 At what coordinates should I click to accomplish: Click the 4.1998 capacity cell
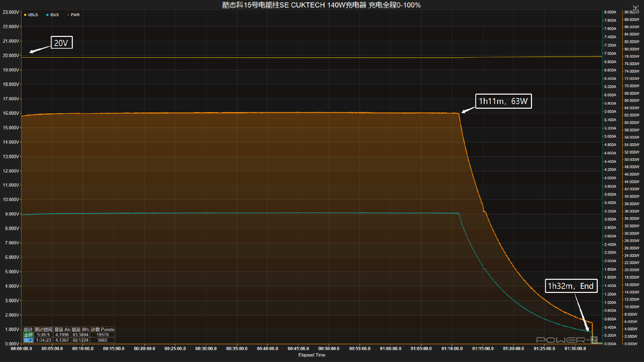[x=62, y=335]
